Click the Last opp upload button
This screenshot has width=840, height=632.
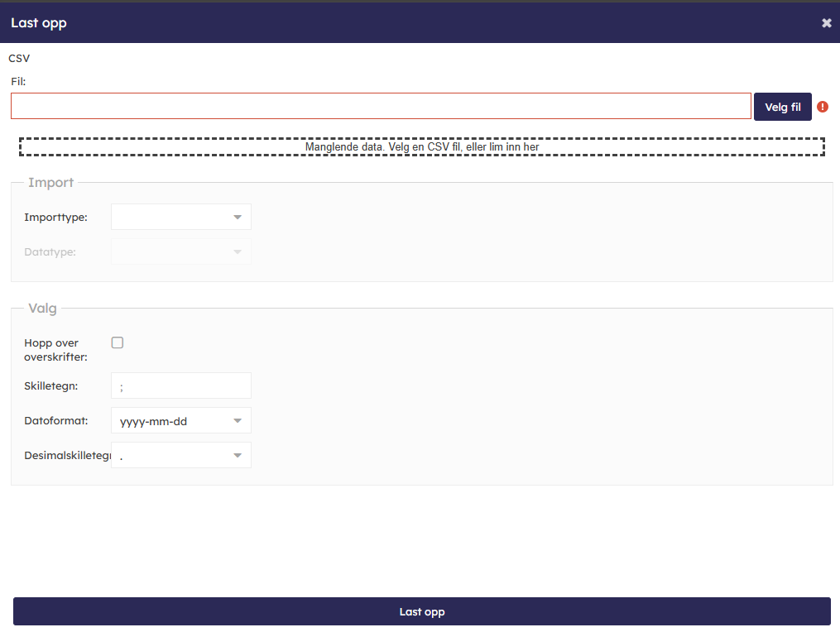(421, 612)
